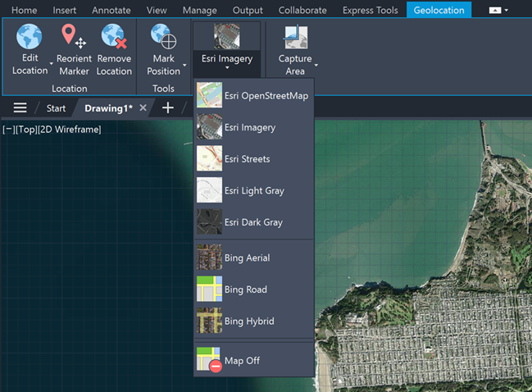Click the Edit Location globe icon
The height and width of the screenshot is (392, 532).
(x=30, y=38)
